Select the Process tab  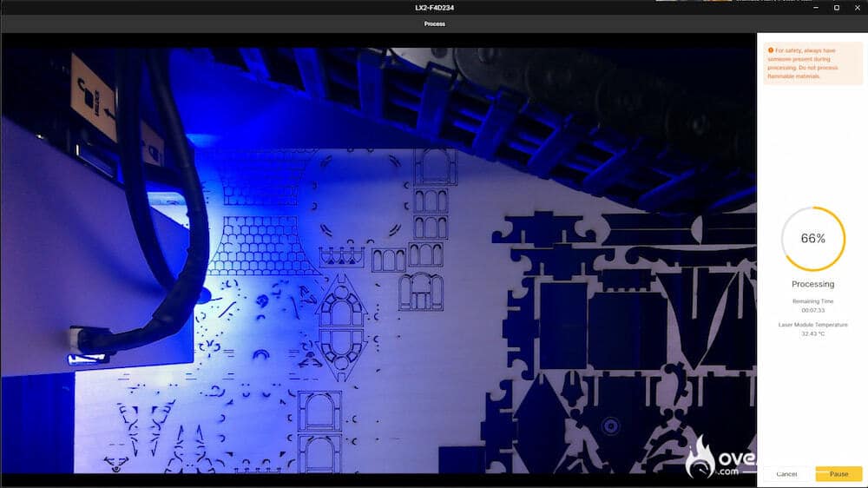[x=435, y=23]
